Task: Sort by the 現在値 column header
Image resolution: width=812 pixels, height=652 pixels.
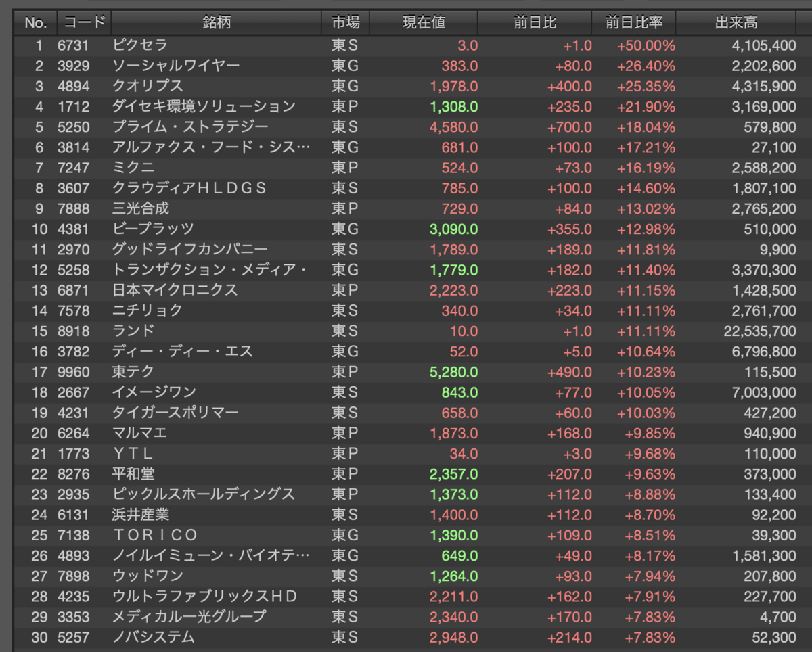Action: (x=424, y=22)
